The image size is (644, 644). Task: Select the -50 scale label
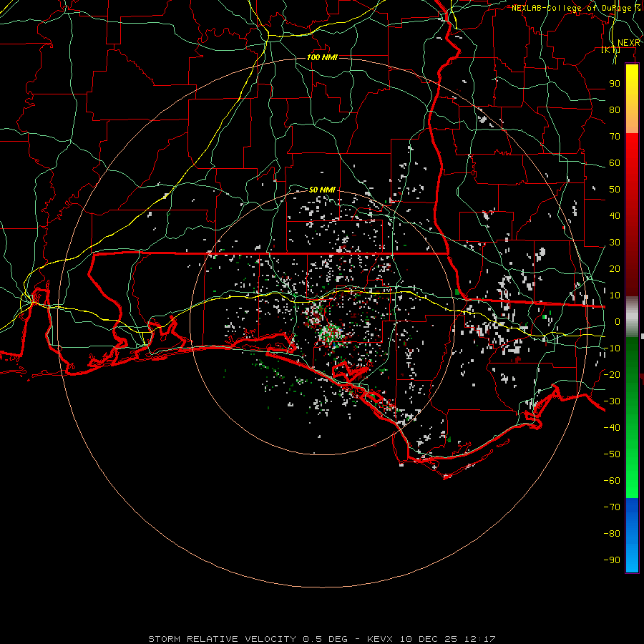pos(612,454)
